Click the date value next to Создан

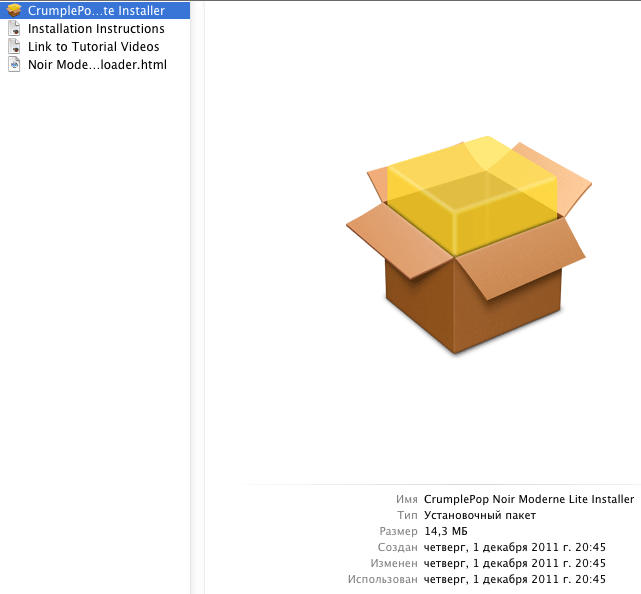click(515, 547)
